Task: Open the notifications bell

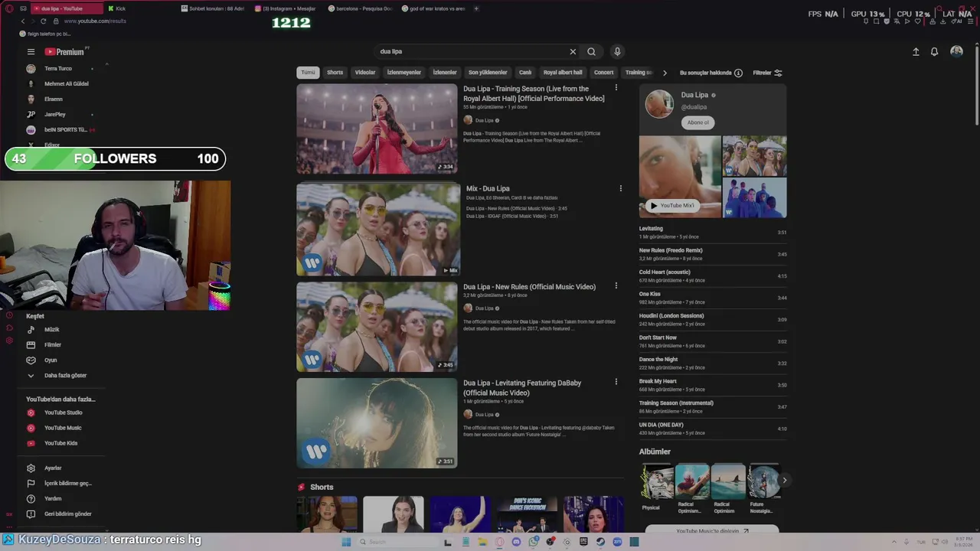Action: pyautogui.click(x=934, y=51)
